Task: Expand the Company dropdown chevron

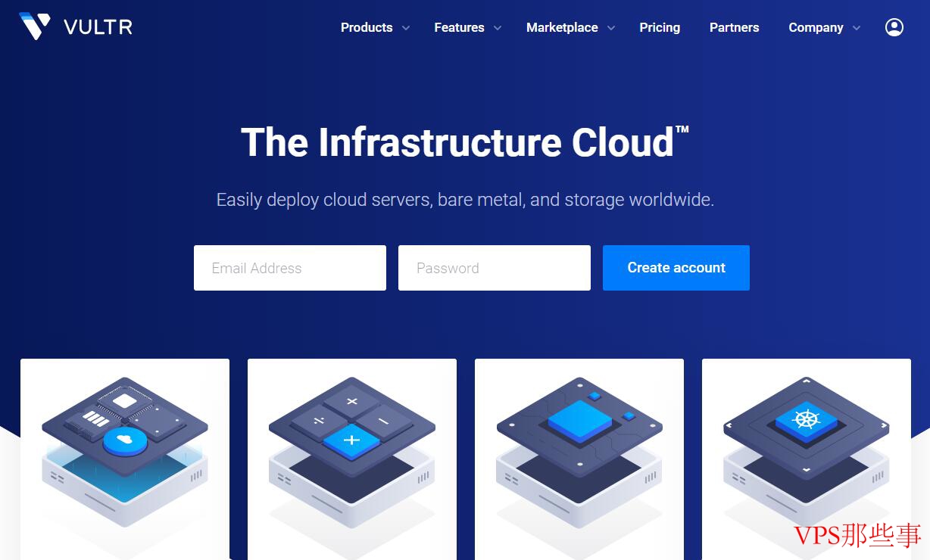Action: pyautogui.click(x=857, y=28)
